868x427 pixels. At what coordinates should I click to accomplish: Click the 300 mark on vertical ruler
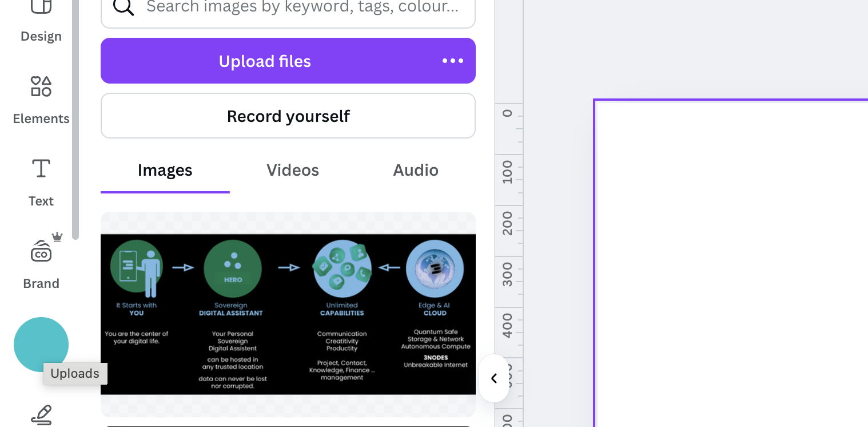point(508,275)
